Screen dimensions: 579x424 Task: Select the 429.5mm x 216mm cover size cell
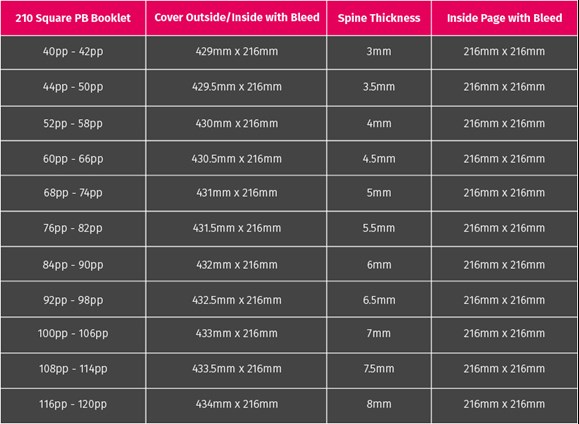coord(236,87)
